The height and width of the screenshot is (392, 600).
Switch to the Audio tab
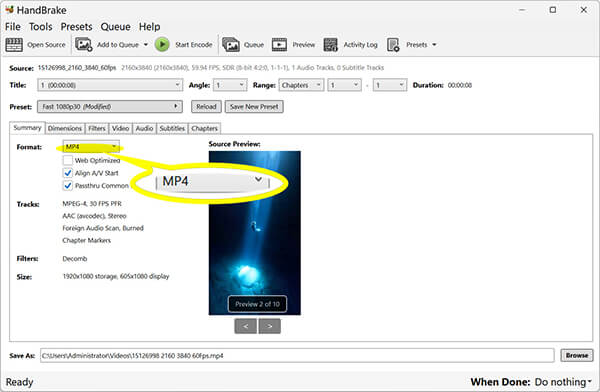tap(144, 128)
